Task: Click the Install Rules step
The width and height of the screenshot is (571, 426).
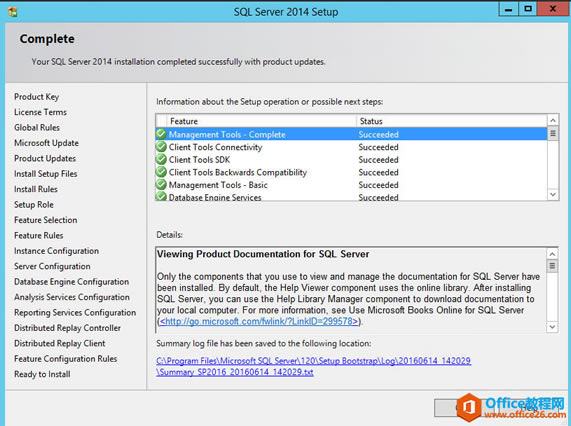Action: pyautogui.click(x=36, y=189)
